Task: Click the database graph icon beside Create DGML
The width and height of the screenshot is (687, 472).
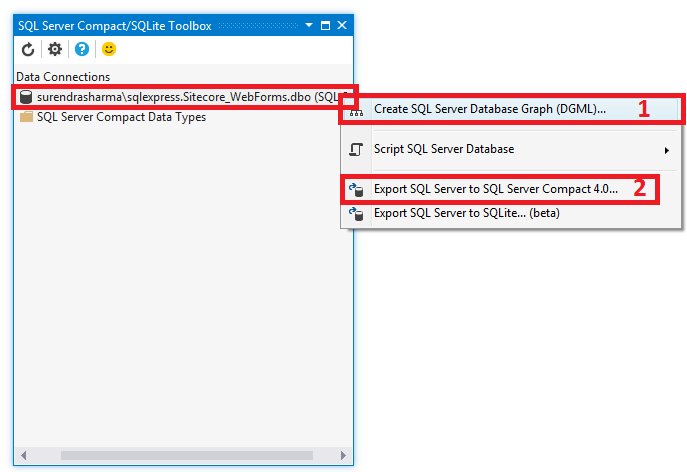Action: 356,112
